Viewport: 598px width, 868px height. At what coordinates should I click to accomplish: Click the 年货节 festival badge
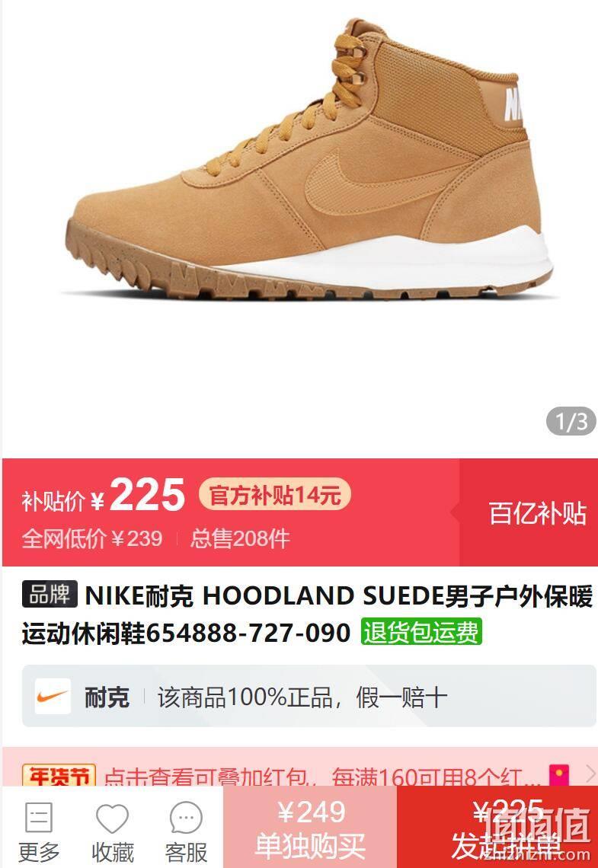point(59,775)
